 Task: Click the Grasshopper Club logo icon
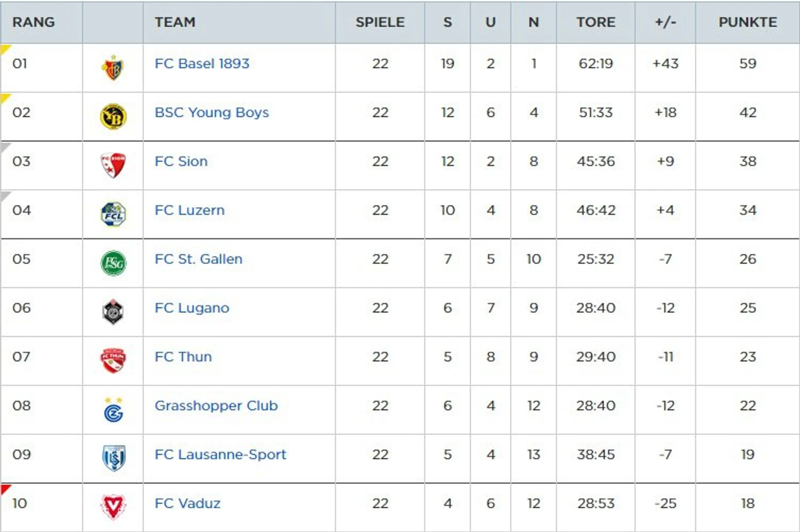[113, 410]
